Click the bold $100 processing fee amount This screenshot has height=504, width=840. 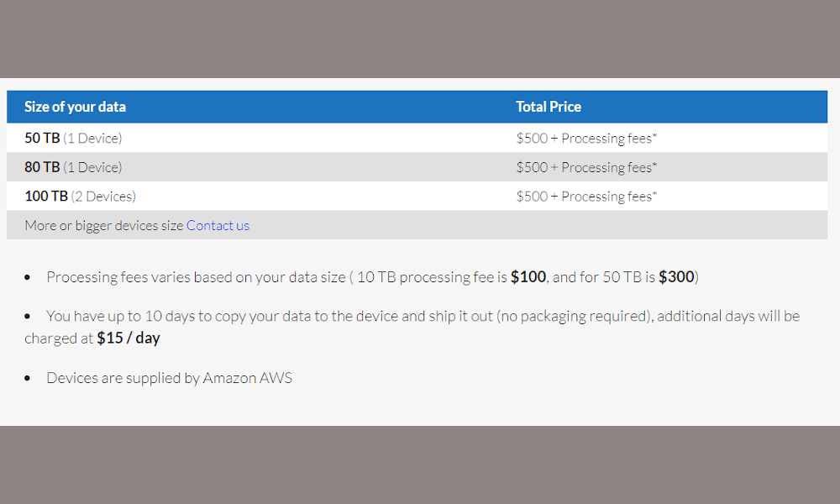coord(528,277)
